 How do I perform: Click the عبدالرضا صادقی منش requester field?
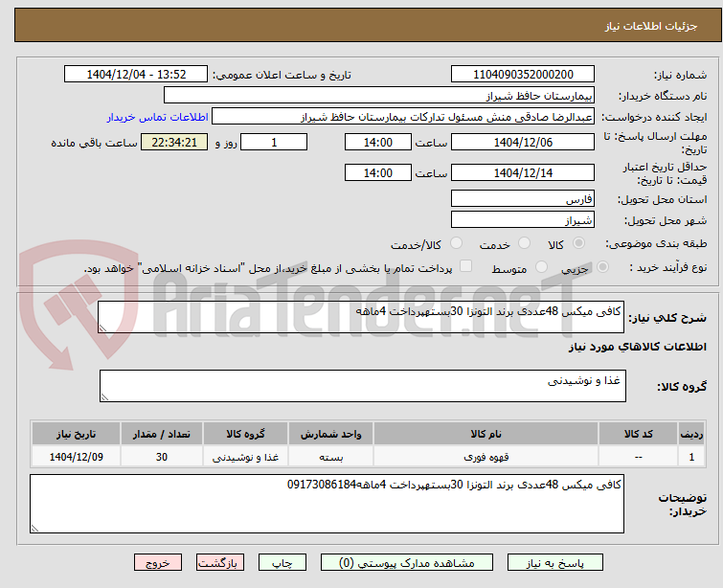(403, 117)
